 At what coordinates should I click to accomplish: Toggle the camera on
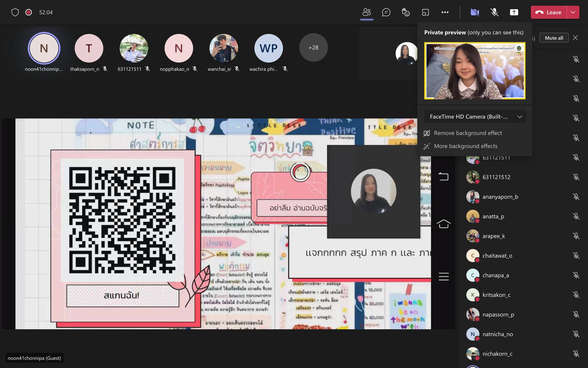tap(475, 12)
